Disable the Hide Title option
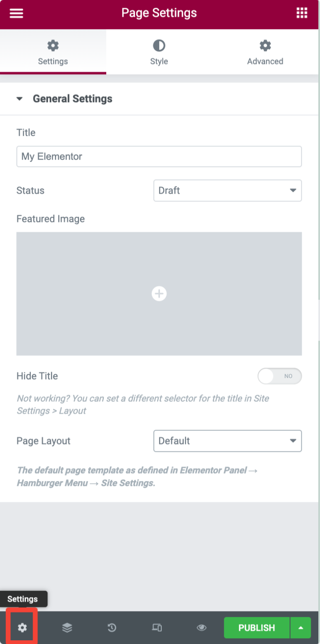The image size is (320, 644). [280, 376]
